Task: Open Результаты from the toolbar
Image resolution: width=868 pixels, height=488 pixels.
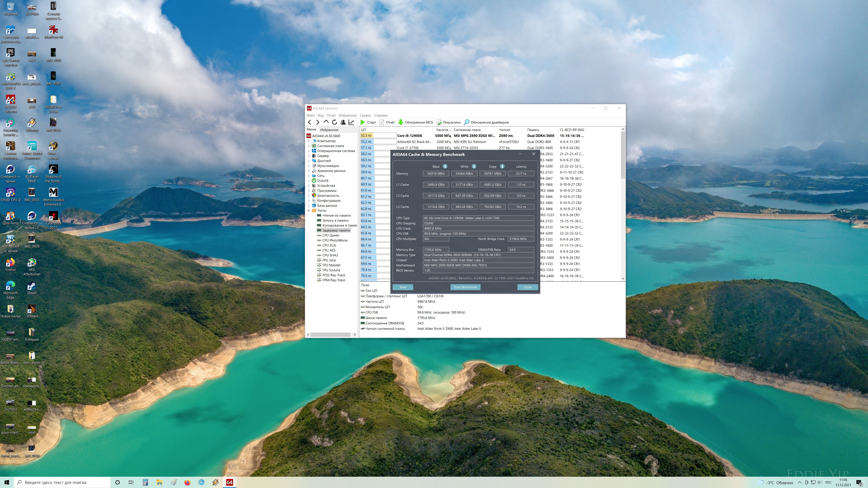Action: click(448, 122)
